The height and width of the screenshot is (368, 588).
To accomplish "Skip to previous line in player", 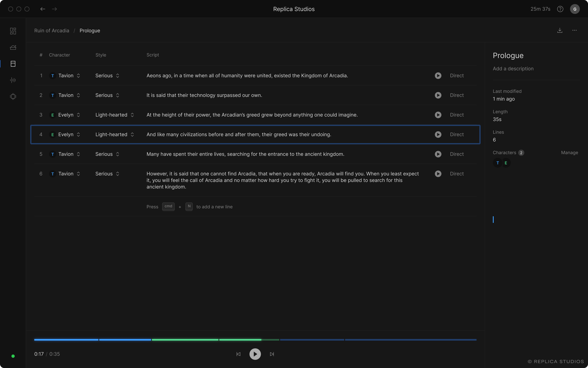I will (238, 354).
